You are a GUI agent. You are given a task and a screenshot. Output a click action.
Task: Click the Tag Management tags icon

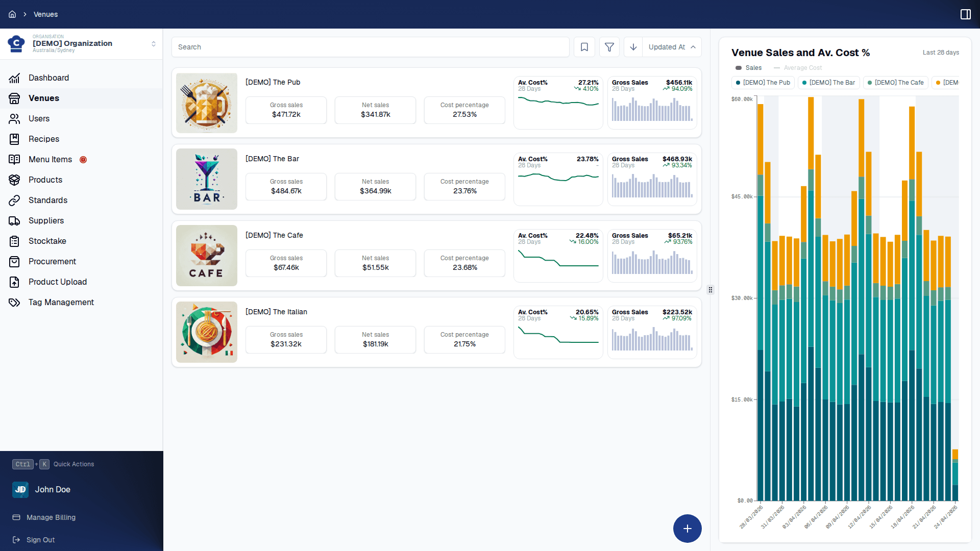coord(14,303)
